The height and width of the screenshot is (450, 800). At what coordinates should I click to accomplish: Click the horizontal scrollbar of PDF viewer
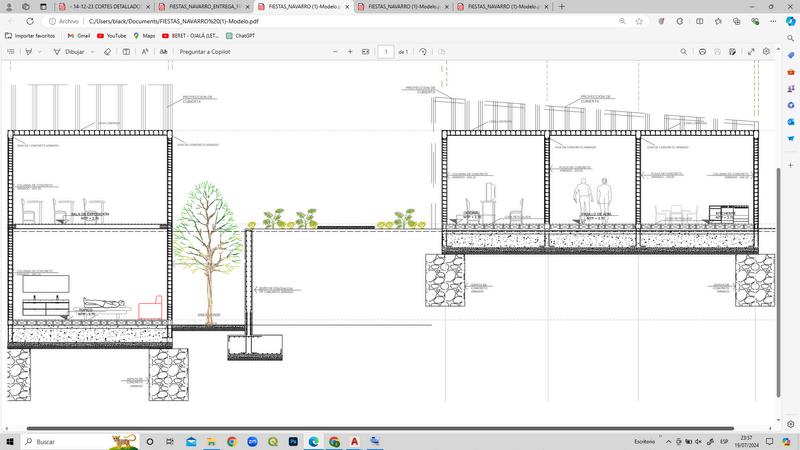tap(380, 429)
